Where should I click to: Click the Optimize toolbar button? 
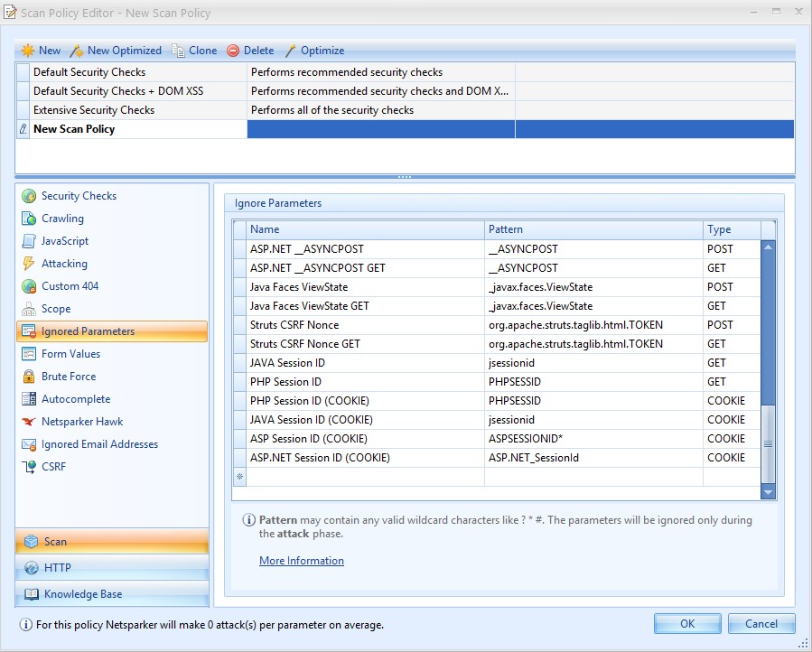pos(313,51)
